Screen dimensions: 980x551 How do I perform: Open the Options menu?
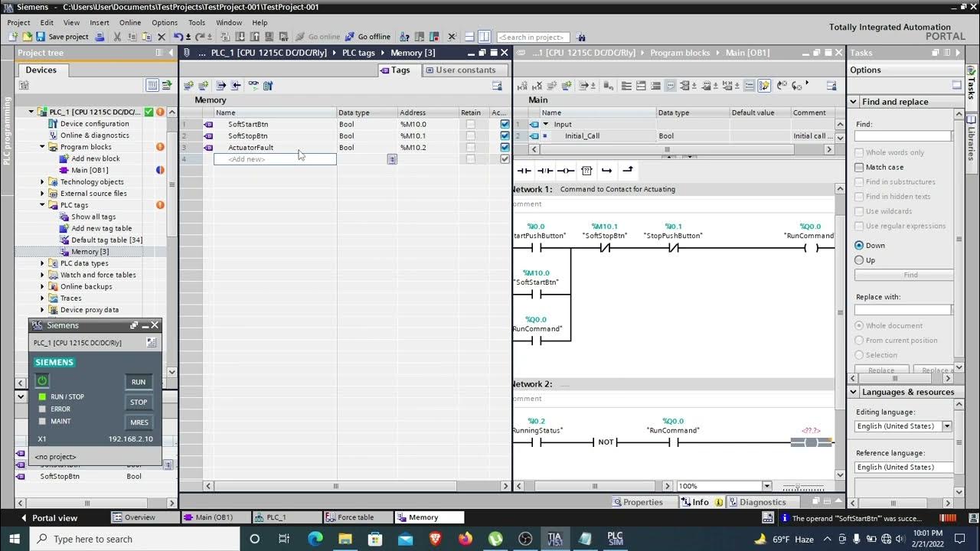165,22
